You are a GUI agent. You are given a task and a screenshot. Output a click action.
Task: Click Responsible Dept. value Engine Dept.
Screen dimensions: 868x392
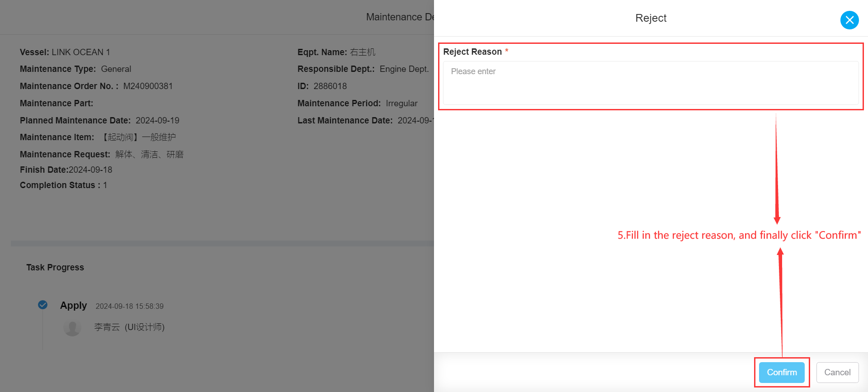click(x=404, y=69)
